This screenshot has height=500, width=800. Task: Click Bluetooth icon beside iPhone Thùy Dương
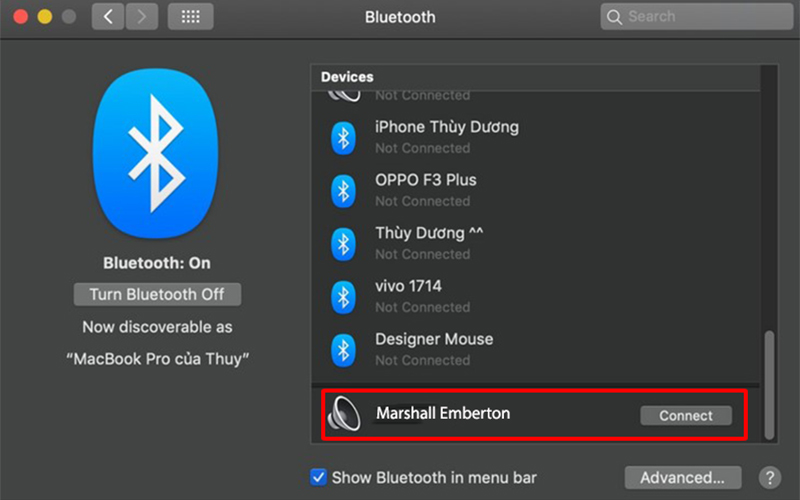point(343,138)
